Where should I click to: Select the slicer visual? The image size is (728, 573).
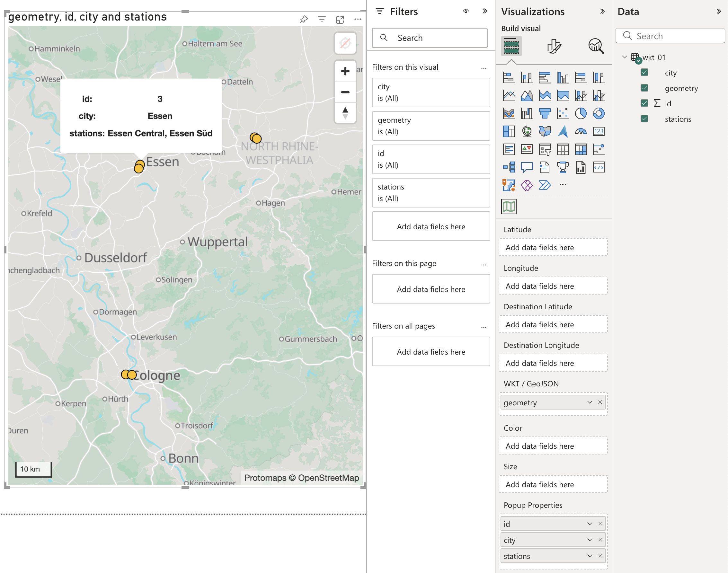(545, 149)
